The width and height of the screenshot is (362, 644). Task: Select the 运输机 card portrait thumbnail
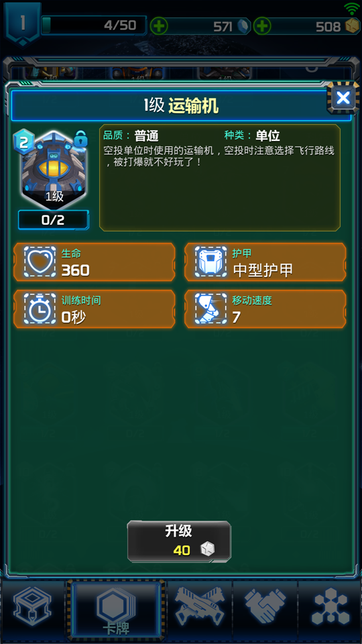(x=54, y=169)
